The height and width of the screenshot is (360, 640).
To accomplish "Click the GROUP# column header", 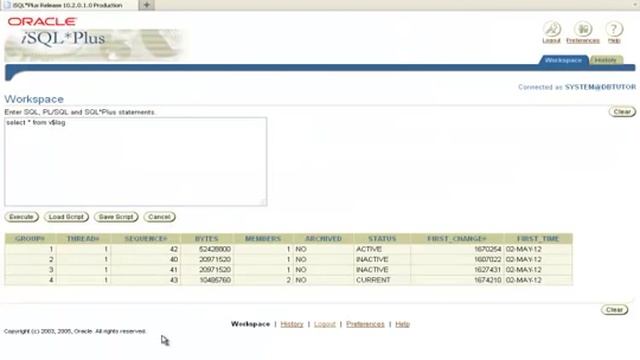I will click(30, 238).
